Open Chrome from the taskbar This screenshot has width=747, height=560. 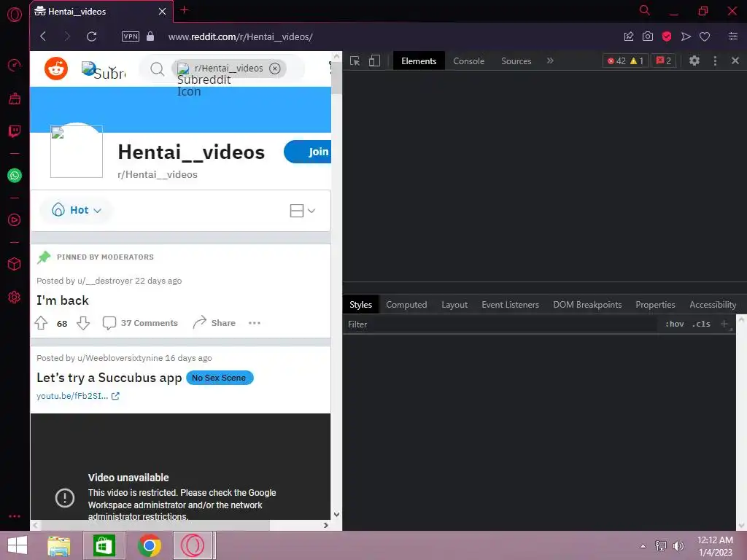pyautogui.click(x=150, y=545)
